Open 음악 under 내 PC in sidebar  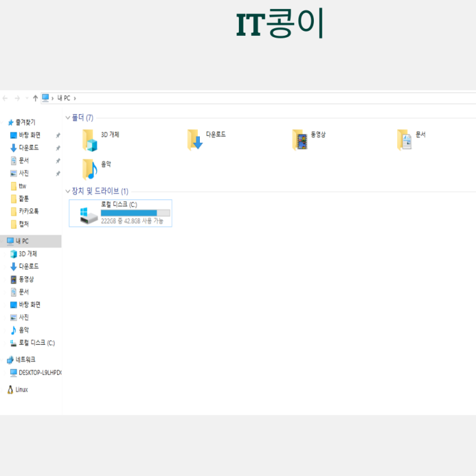(24, 331)
